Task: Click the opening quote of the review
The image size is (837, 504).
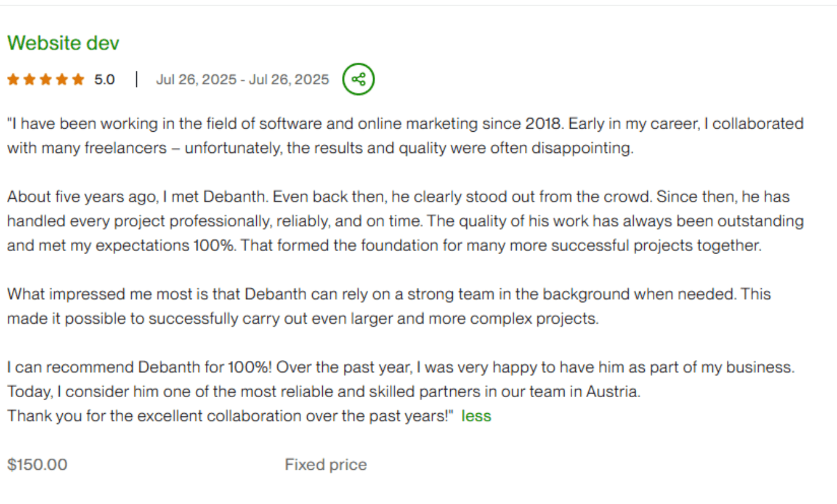Action: (9, 123)
